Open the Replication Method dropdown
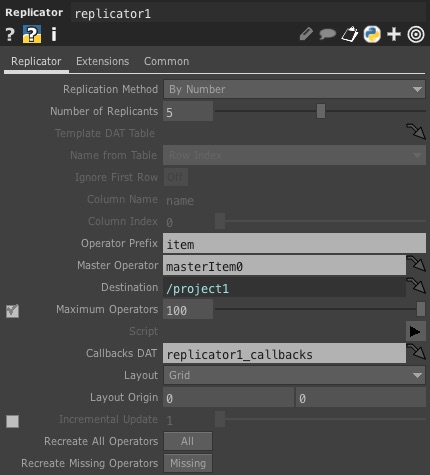The height and width of the screenshot is (475, 430). [294, 89]
